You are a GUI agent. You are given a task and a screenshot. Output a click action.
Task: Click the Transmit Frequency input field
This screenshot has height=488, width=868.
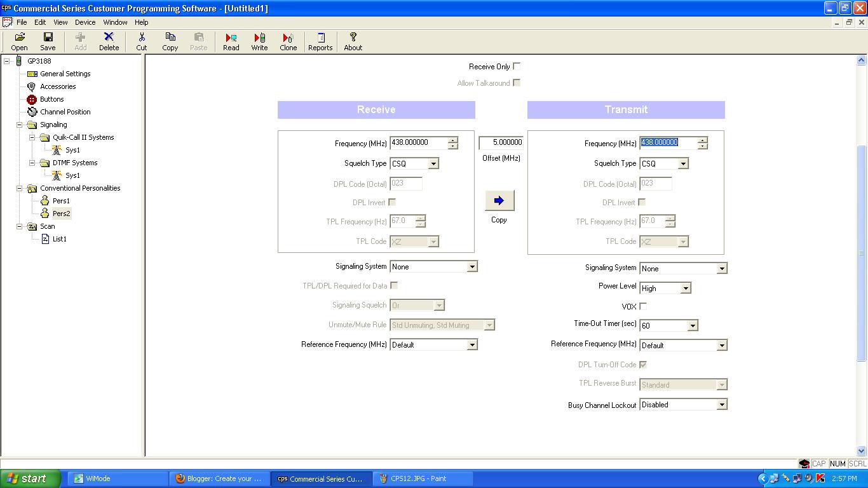pyautogui.click(x=668, y=143)
